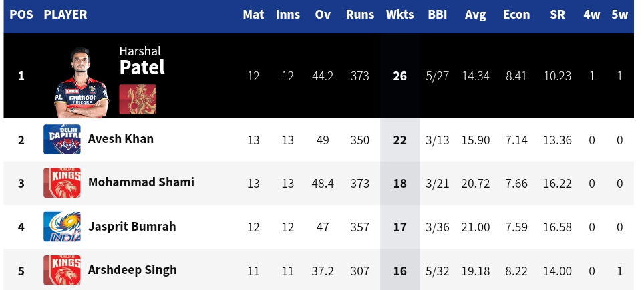Select the 5w column header
The width and height of the screenshot is (644, 290).
[x=619, y=15]
